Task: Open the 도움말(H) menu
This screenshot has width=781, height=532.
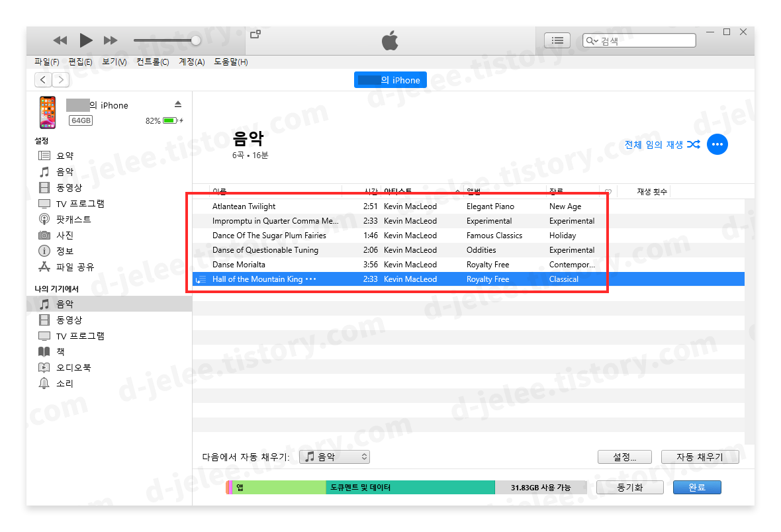Action: [x=230, y=62]
